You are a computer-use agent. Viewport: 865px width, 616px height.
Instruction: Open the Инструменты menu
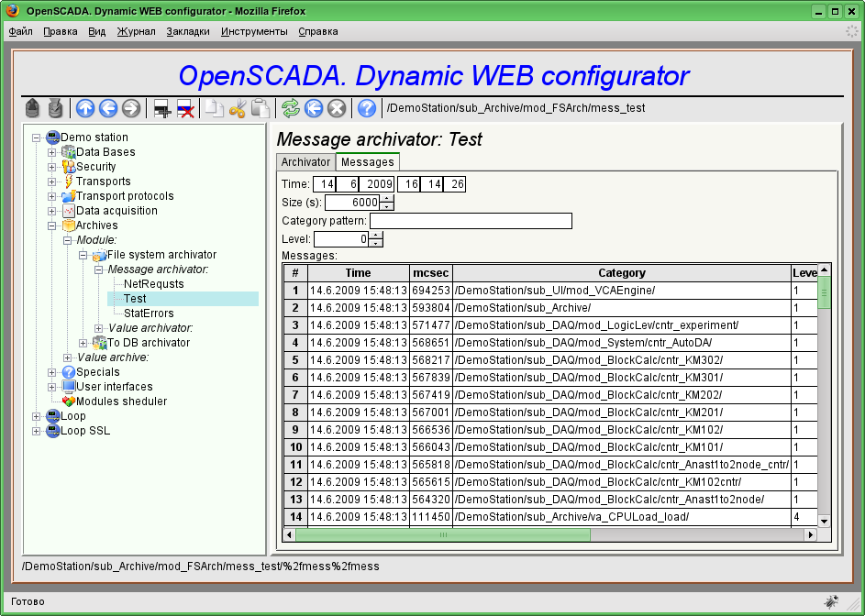tap(254, 31)
